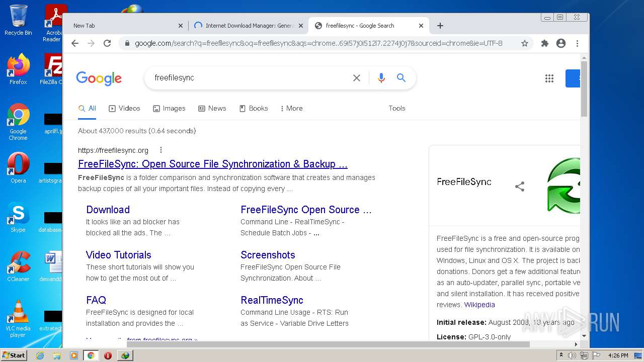Screen dimensions: 644x362
Task: Switch to Videos search results
Action: coord(124,108)
